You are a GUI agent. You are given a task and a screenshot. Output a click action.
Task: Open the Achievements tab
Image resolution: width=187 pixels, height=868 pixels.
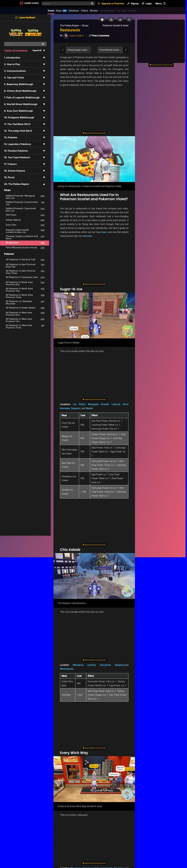[x=107, y=10]
